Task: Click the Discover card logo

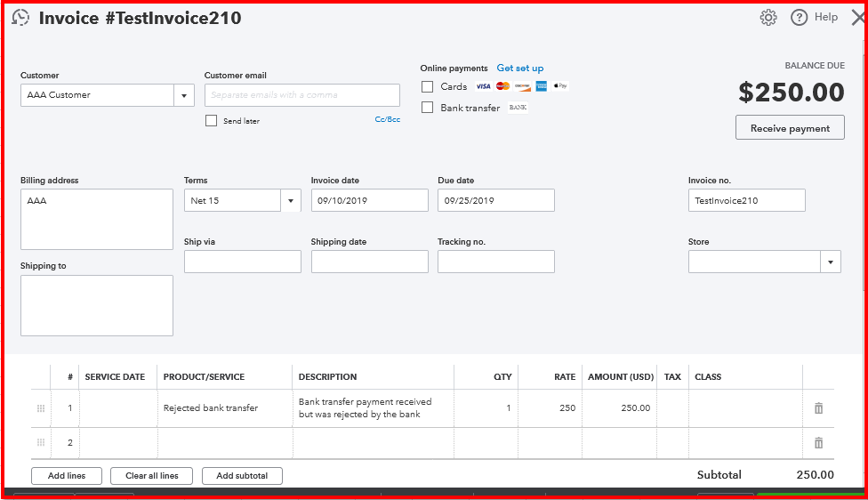Action: (x=522, y=86)
